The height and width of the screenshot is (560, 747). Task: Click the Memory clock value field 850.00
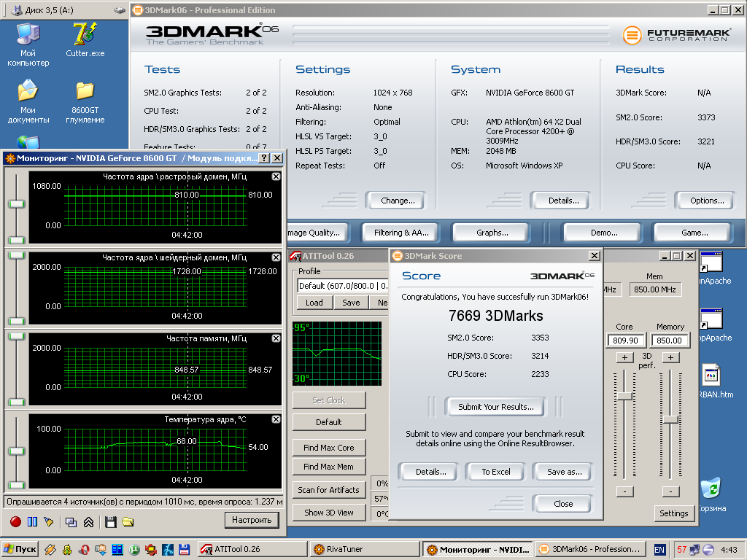[670, 341]
